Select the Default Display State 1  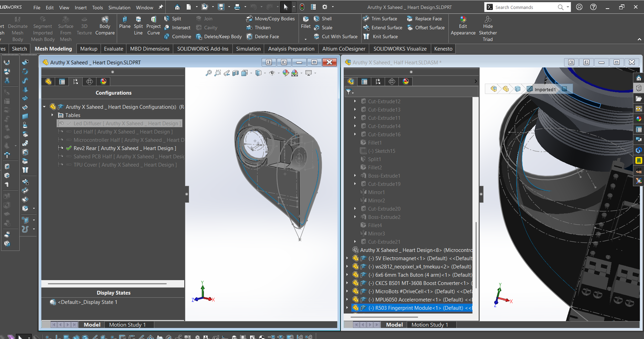87,302
